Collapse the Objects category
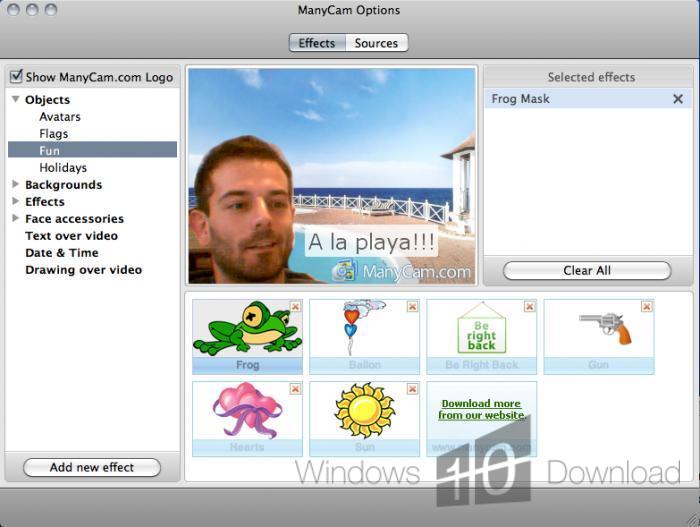This screenshot has width=700, height=527. coord(16,99)
